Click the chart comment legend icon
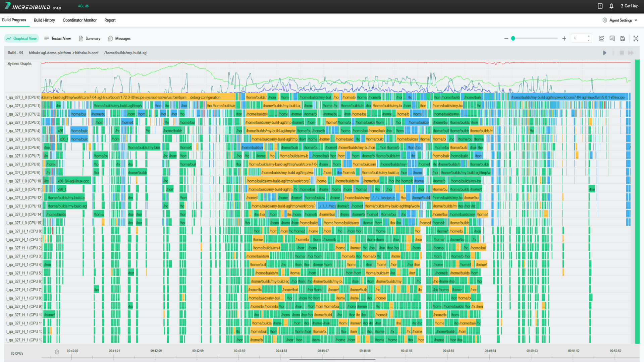 pos(612,39)
